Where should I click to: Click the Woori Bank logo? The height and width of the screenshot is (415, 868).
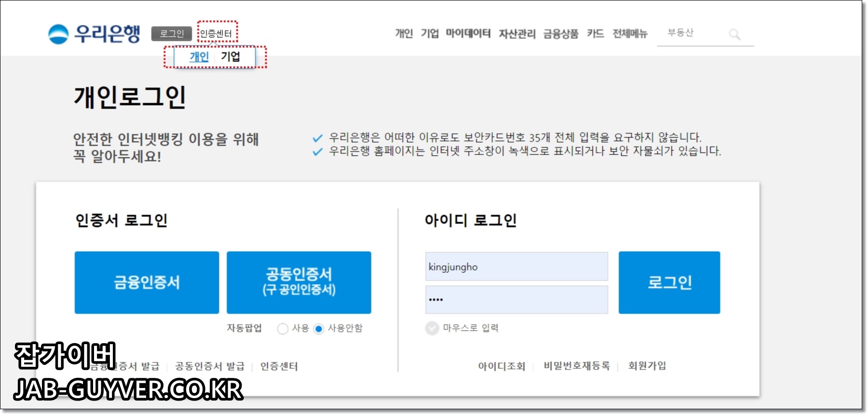[x=95, y=34]
